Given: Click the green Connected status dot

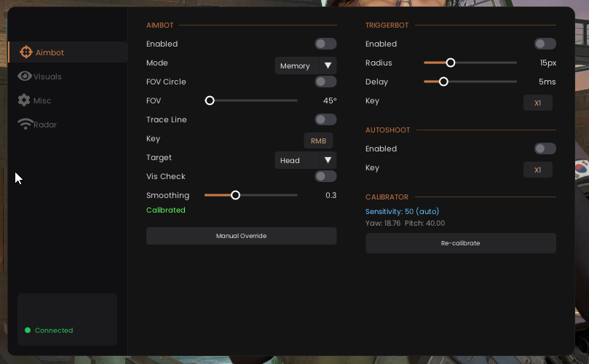Looking at the screenshot, I should pos(28,331).
